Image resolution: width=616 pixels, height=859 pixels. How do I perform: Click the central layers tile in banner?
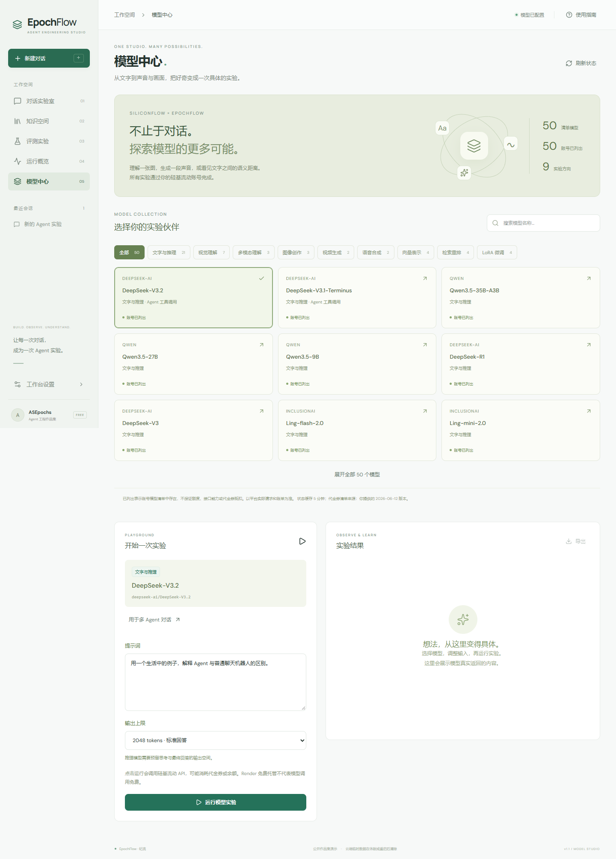pyautogui.click(x=474, y=146)
